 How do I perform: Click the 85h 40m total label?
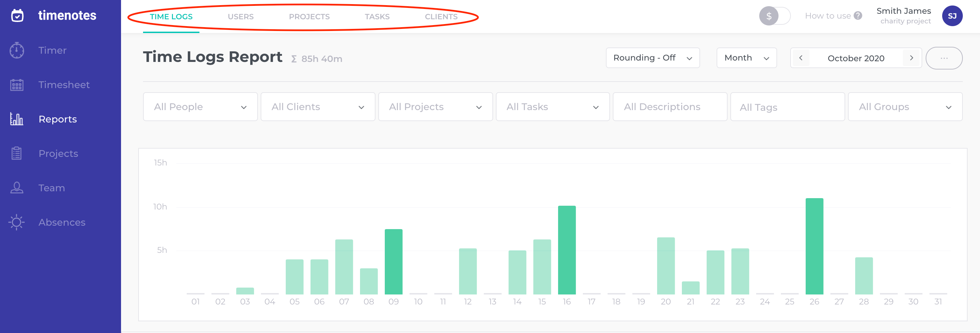[322, 59]
